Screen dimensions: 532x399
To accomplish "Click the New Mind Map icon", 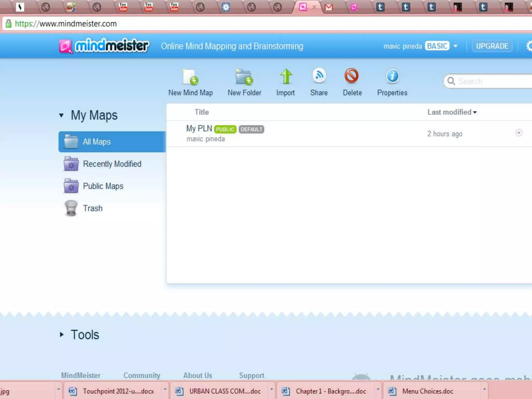I will 190,77.
